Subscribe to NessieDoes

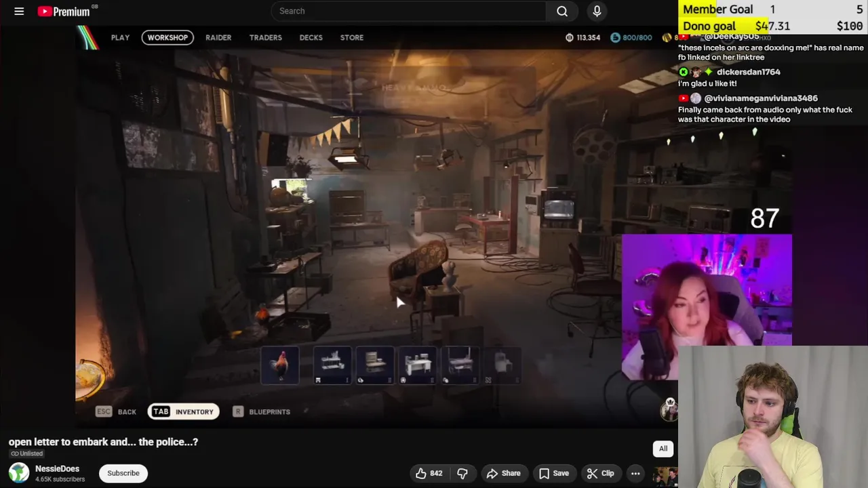123,473
